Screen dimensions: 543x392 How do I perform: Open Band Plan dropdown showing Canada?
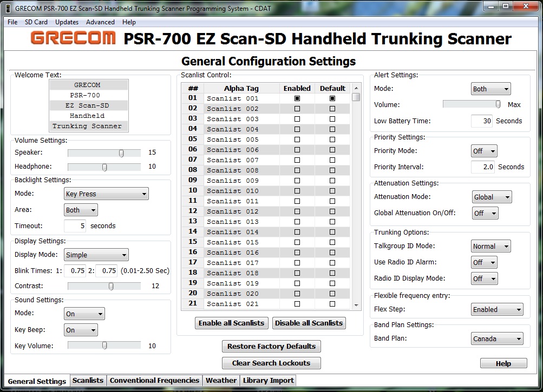(497, 338)
